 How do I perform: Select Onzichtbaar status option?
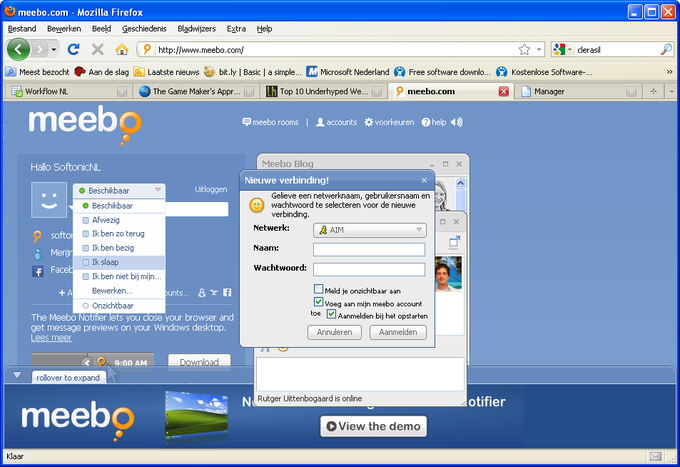[119, 306]
